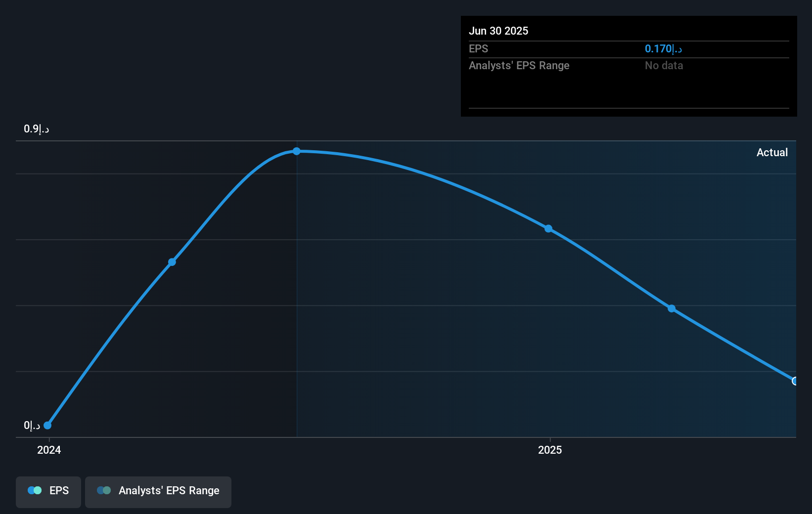The height and width of the screenshot is (514, 812).
Task: Toggle the Analysts' EPS Range series visibility
Action: point(158,491)
